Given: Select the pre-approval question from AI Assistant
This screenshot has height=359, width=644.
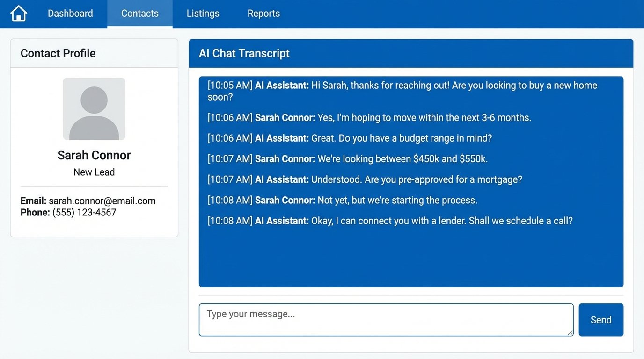Looking at the screenshot, I should tap(365, 179).
